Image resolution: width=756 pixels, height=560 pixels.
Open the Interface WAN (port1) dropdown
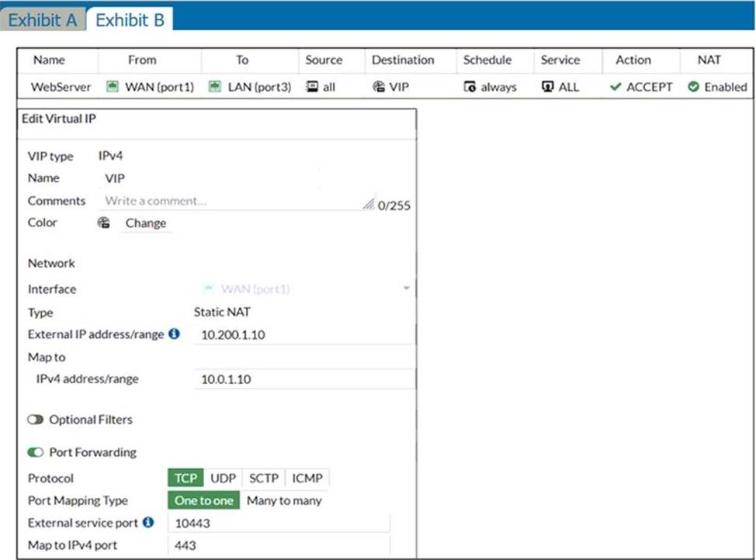[304, 289]
